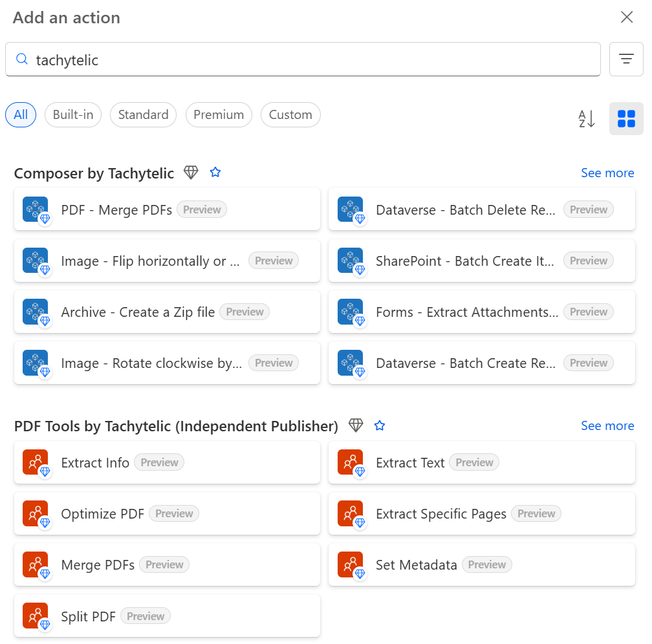Click the Extract Text action icon
Viewport: 652px width, 644px height.
(x=351, y=463)
